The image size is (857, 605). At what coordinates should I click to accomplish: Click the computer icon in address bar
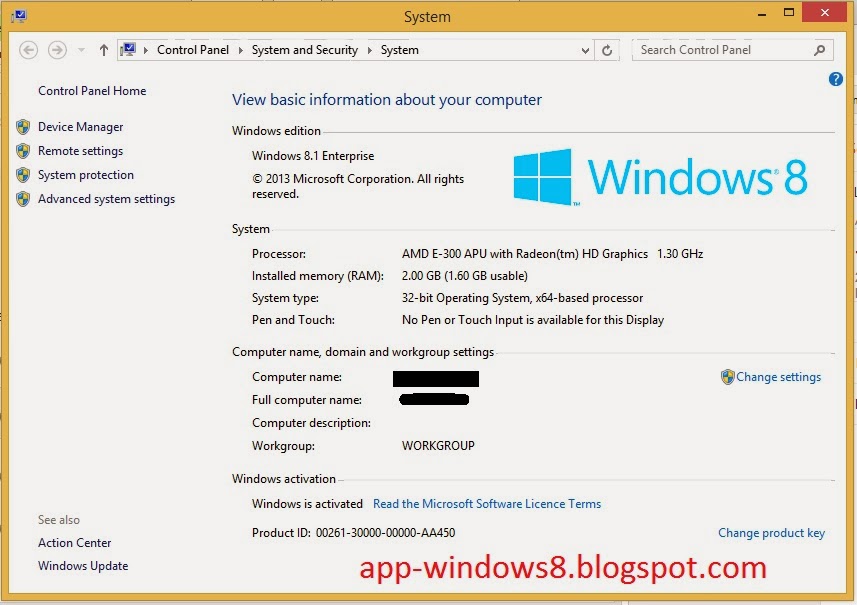128,50
